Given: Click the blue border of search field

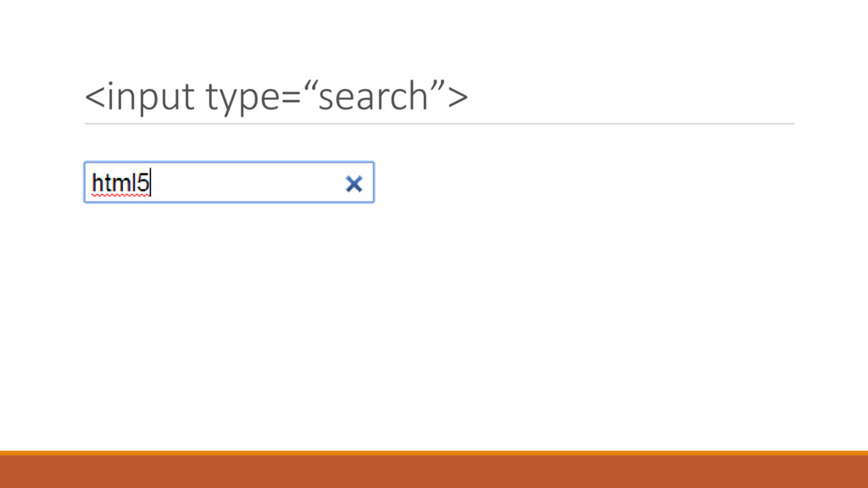Looking at the screenshot, I should pos(229,163).
